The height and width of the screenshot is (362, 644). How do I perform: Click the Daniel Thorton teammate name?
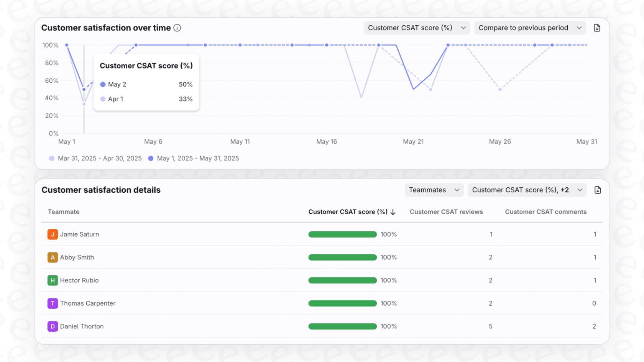tap(81, 326)
